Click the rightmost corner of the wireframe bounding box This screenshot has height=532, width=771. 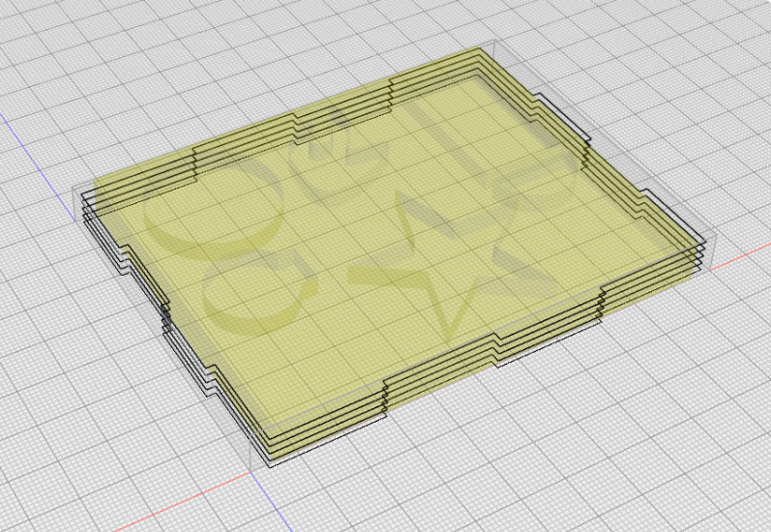pos(716,235)
